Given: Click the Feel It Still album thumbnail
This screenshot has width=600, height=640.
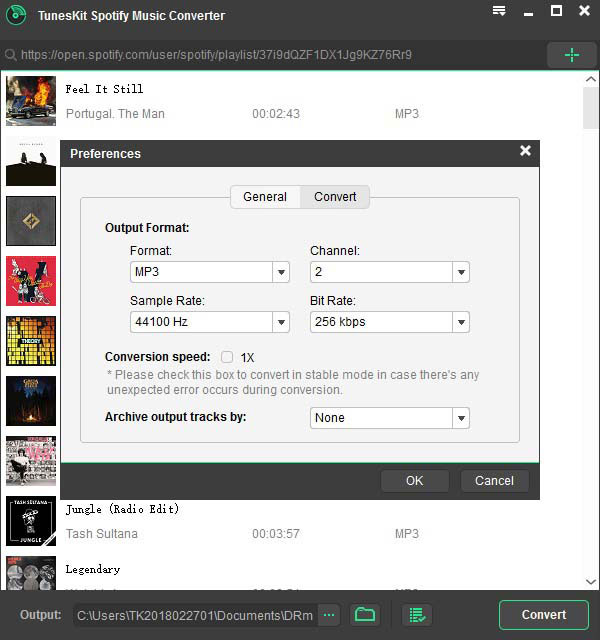Looking at the screenshot, I should pyautogui.click(x=31, y=100).
